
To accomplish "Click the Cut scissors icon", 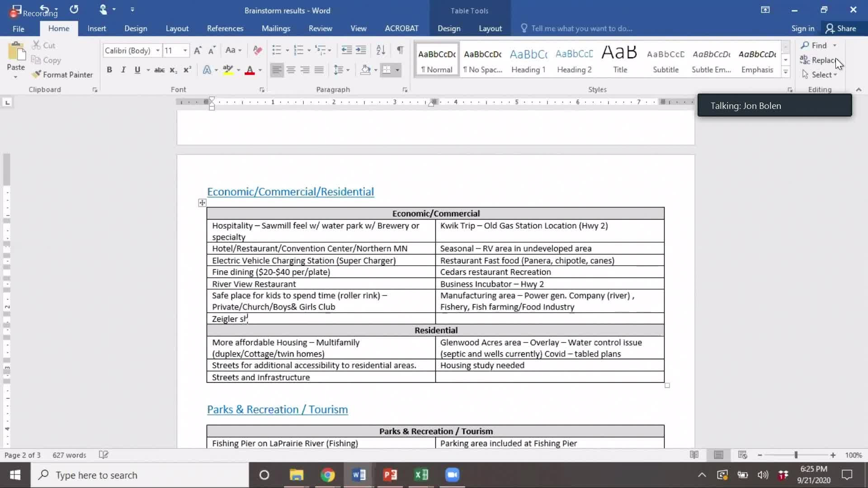I will coord(36,45).
